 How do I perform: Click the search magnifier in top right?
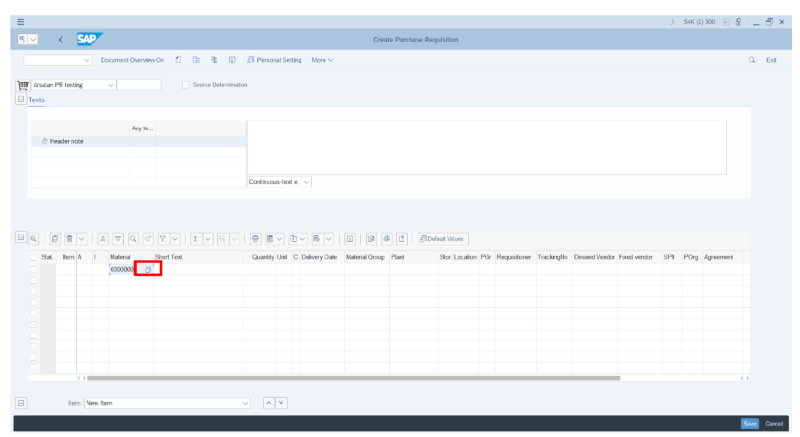point(752,60)
